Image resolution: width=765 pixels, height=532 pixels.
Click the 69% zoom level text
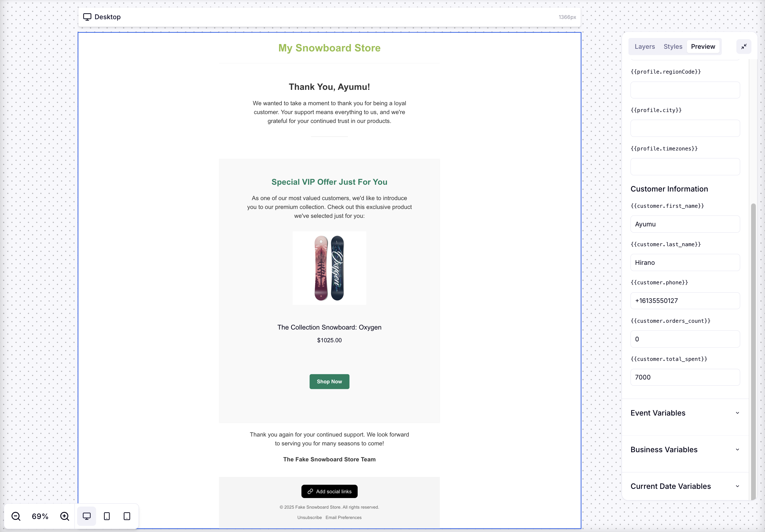40,516
